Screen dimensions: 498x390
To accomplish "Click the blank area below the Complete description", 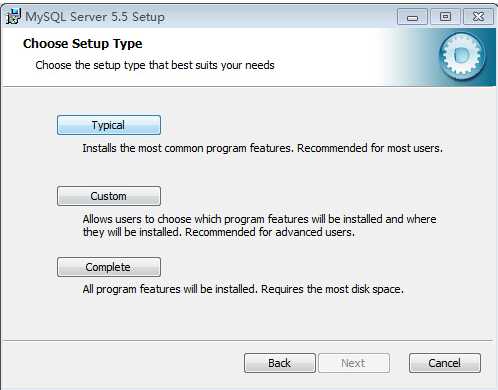I will pos(248,318).
